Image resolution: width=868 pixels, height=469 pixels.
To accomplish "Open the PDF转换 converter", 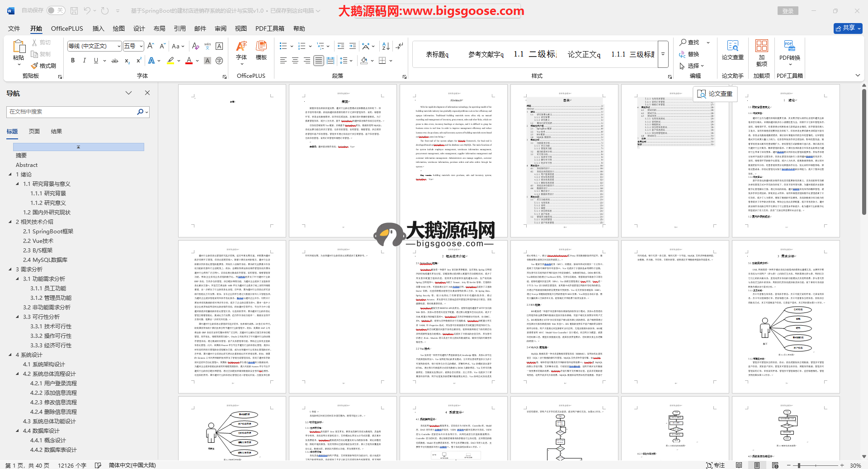I will (789, 50).
